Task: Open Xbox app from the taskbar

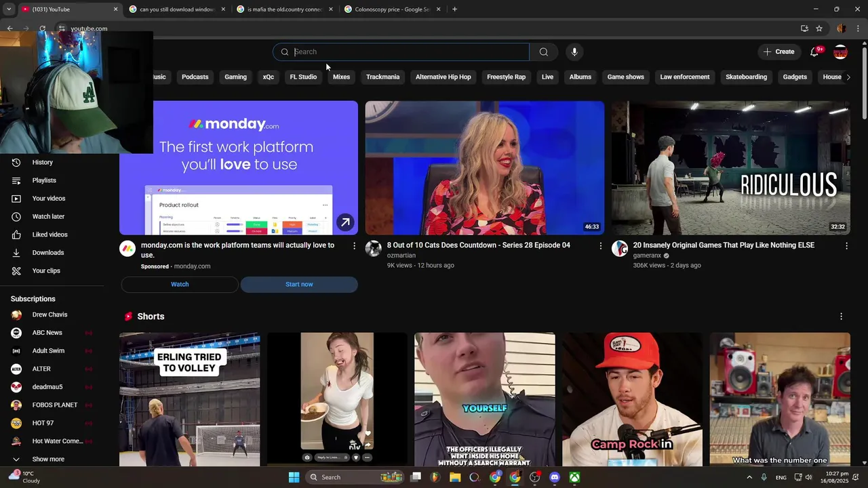Action: [574, 477]
